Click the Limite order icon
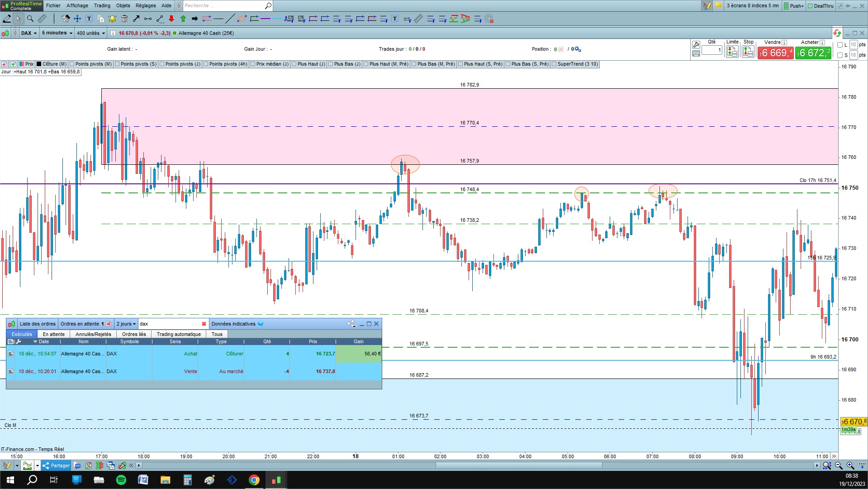The image size is (868, 489). (732, 53)
